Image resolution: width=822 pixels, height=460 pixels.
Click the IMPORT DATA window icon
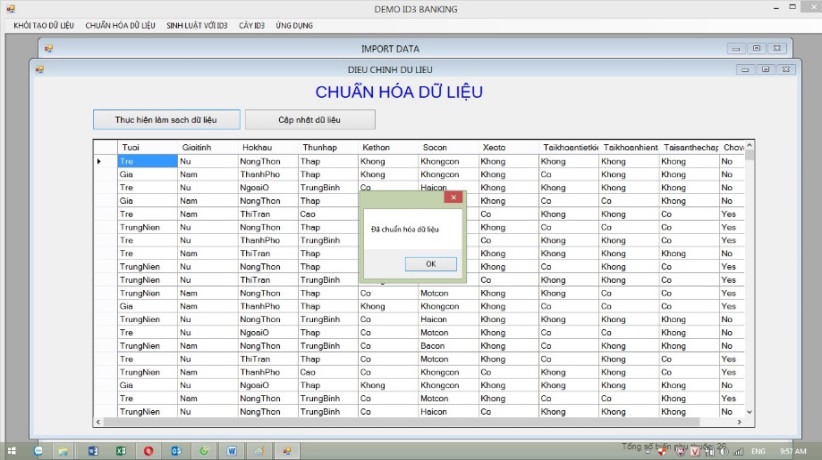pos(49,49)
